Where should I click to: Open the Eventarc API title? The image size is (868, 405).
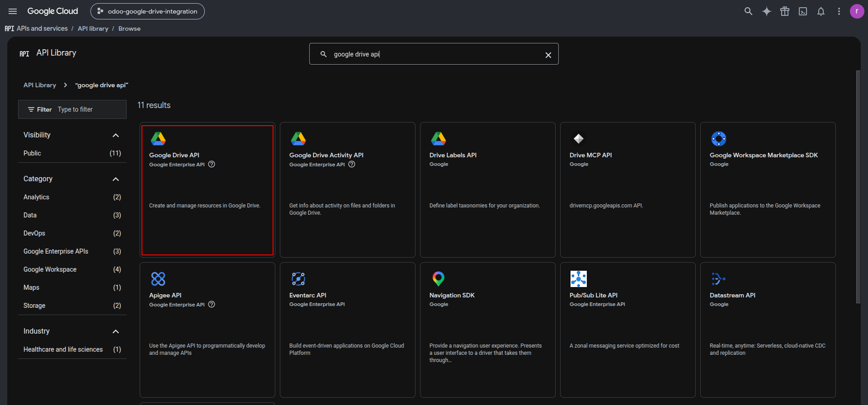(308, 295)
